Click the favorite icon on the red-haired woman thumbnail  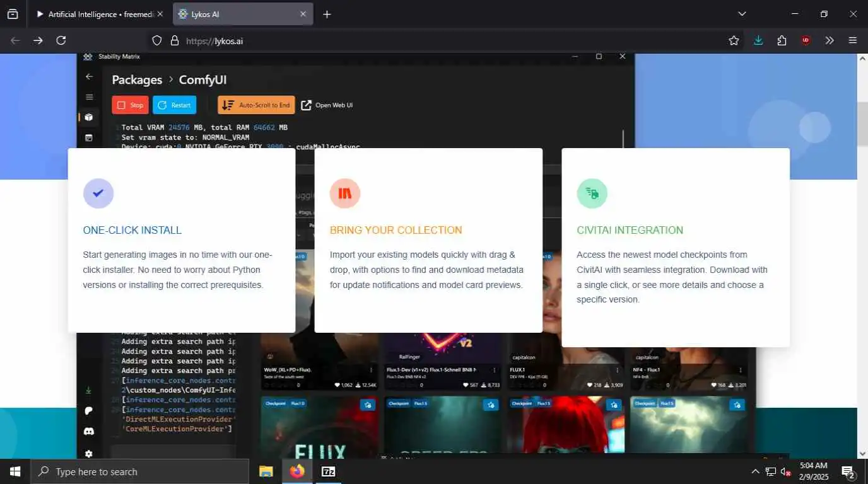coord(614,405)
